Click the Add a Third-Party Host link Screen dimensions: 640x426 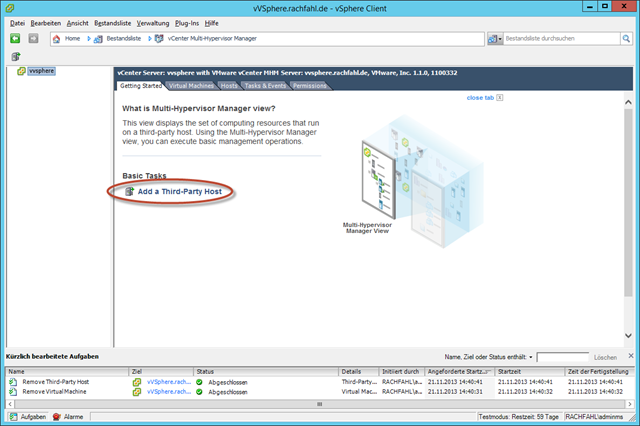(x=180, y=192)
